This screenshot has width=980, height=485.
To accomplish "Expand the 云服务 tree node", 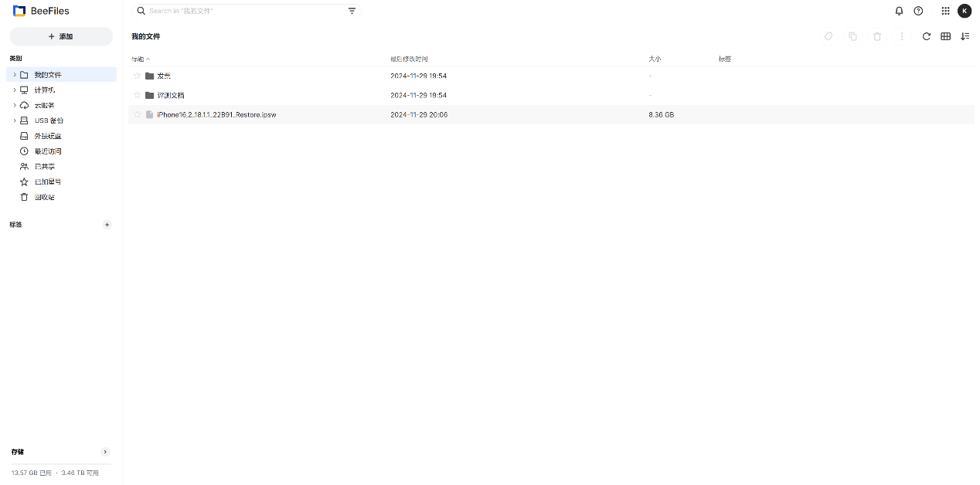I will [x=15, y=105].
